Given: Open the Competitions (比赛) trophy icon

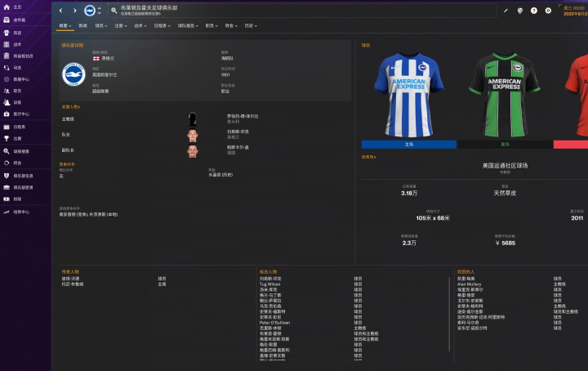Looking at the screenshot, I should click(7, 138).
